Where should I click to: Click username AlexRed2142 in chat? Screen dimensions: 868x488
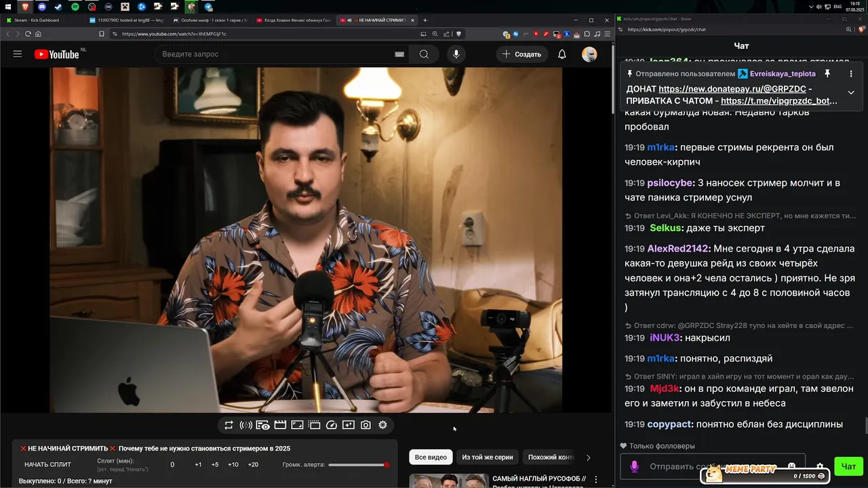(677, 249)
